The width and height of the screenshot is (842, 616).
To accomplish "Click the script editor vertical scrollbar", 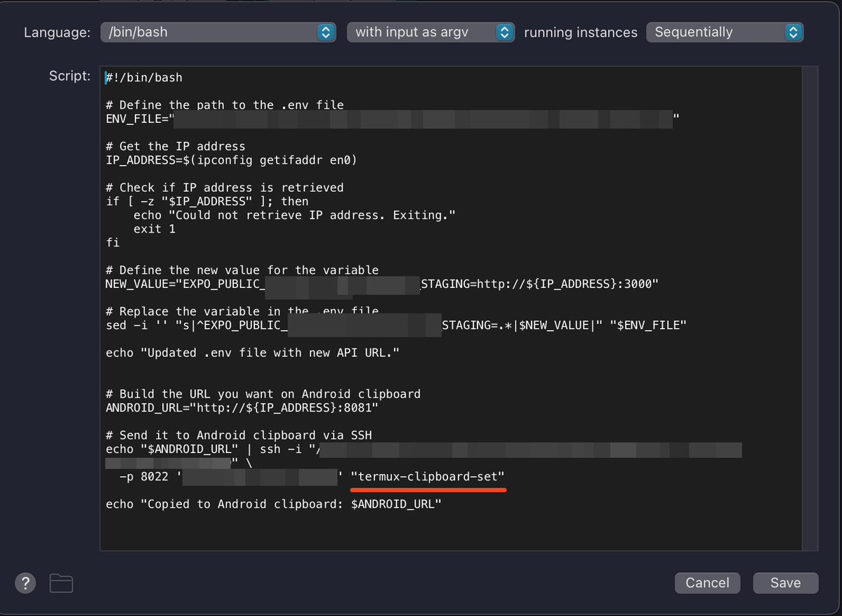I will coord(810,308).
